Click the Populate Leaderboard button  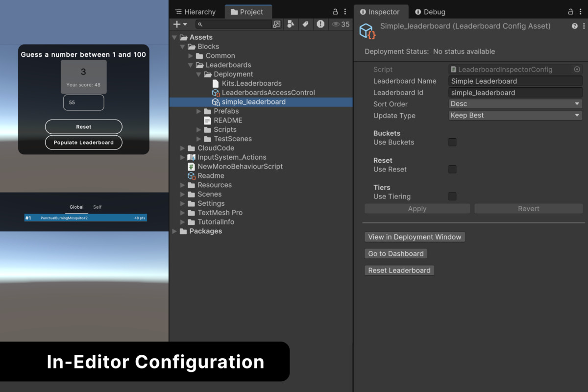[x=84, y=143]
